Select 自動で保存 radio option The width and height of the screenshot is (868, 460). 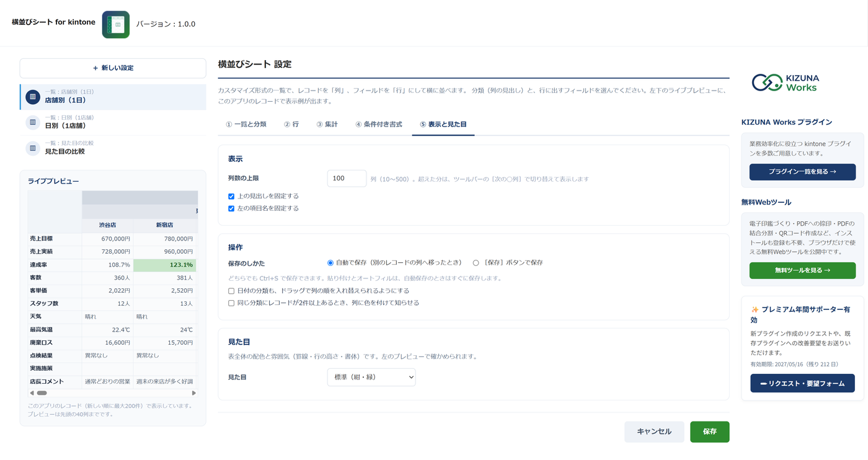(330, 263)
